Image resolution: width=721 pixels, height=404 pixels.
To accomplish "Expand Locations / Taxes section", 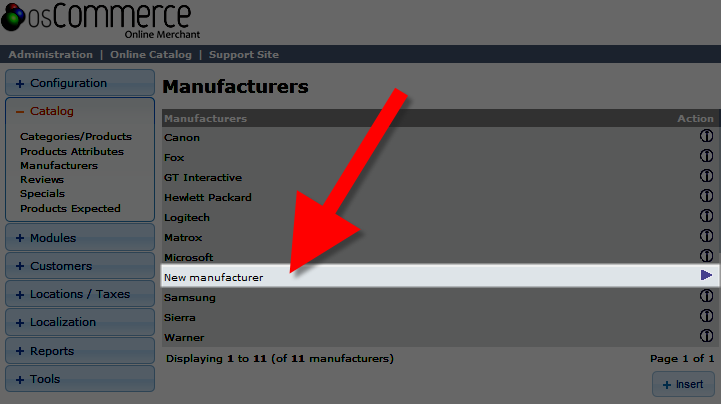I will click(80, 294).
